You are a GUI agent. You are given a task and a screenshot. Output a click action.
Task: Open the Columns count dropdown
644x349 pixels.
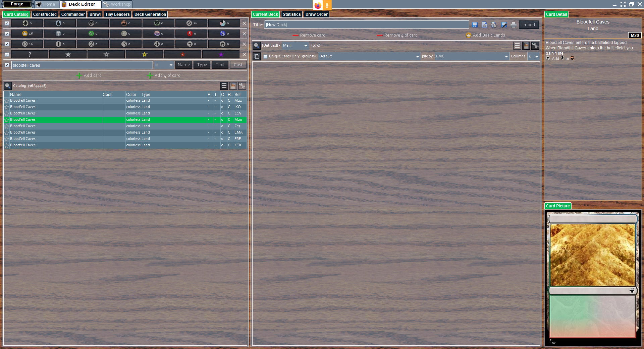533,56
